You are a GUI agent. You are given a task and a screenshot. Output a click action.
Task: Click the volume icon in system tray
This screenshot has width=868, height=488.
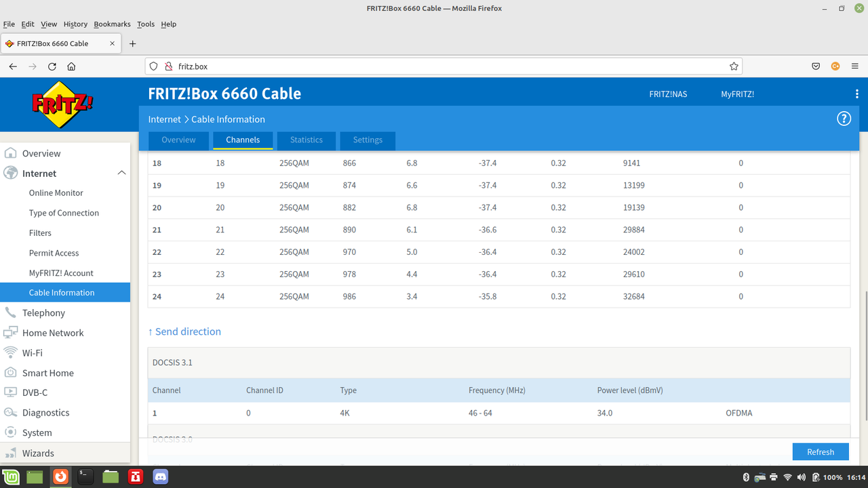tap(801, 477)
